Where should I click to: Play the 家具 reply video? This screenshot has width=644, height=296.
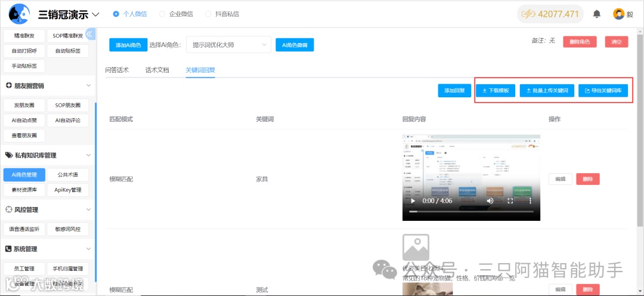(413, 201)
